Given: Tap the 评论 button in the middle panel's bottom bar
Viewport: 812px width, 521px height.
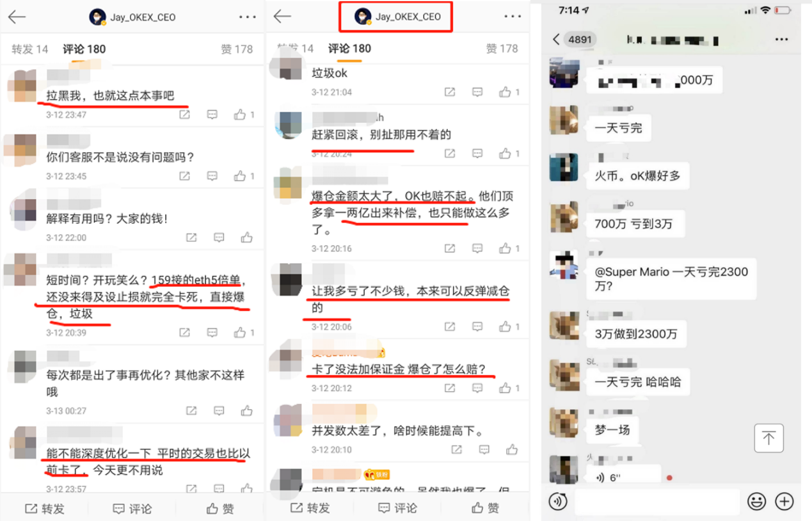Looking at the screenshot, I should coord(397,508).
